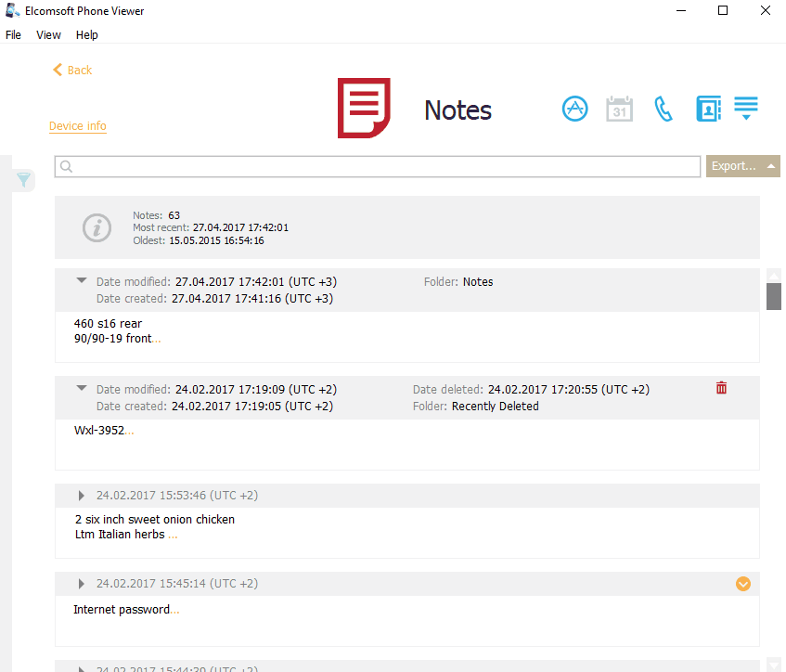
Task: Open the Contacts address book icon
Action: click(708, 110)
